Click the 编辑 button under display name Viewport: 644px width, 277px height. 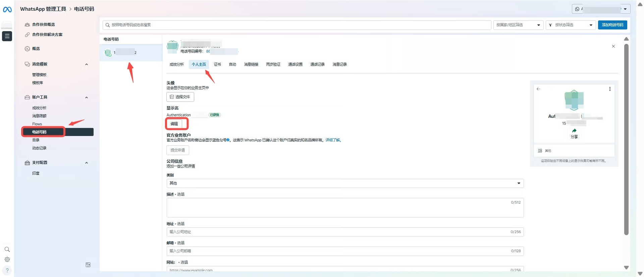pos(174,124)
